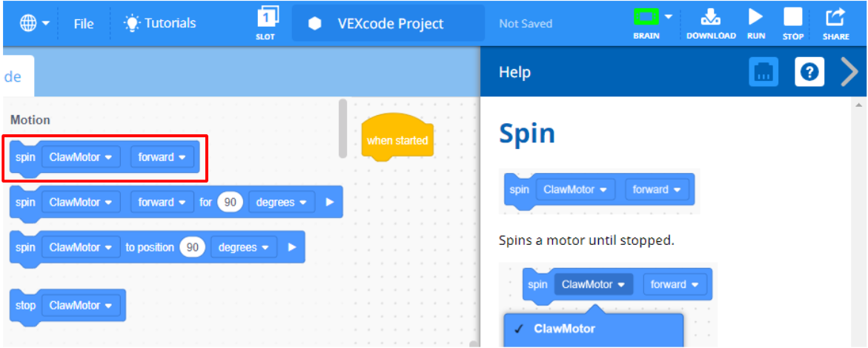
Task: Open degrees dropdown in spin for block
Action: [281, 203]
